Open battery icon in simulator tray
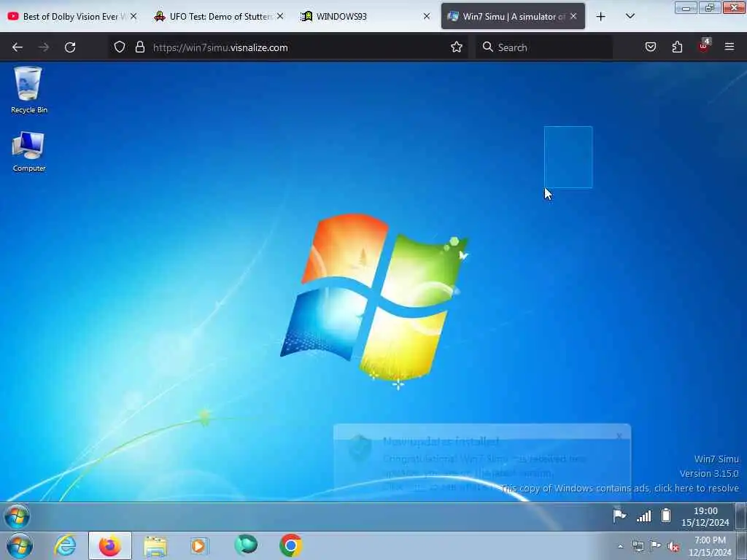Screen dimensions: 747x560 (x=666, y=516)
